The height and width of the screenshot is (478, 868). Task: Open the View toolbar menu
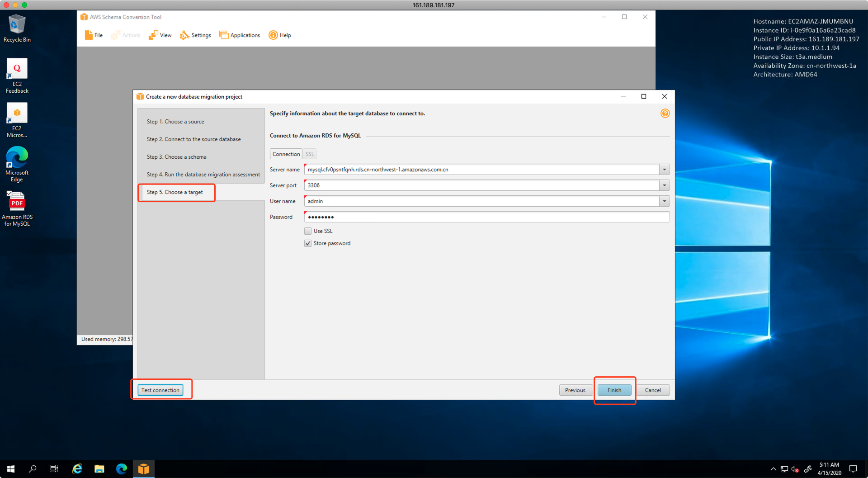(x=160, y=35)
